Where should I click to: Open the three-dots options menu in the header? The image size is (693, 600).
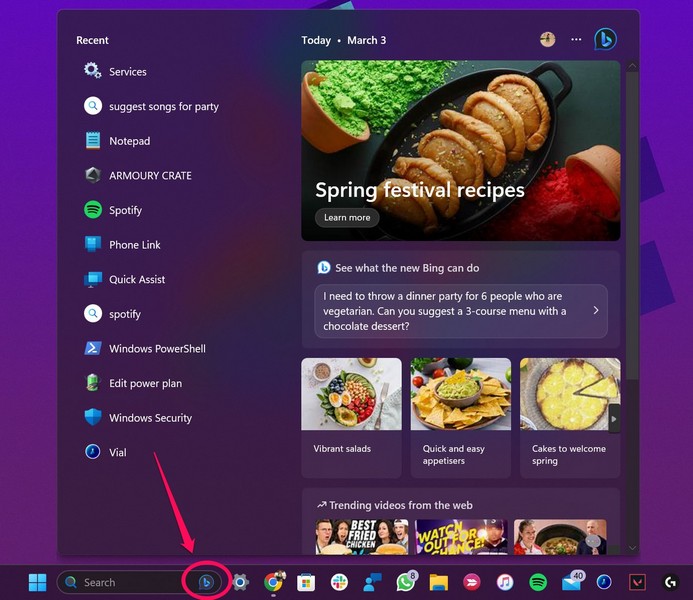(x=576, y=39)
